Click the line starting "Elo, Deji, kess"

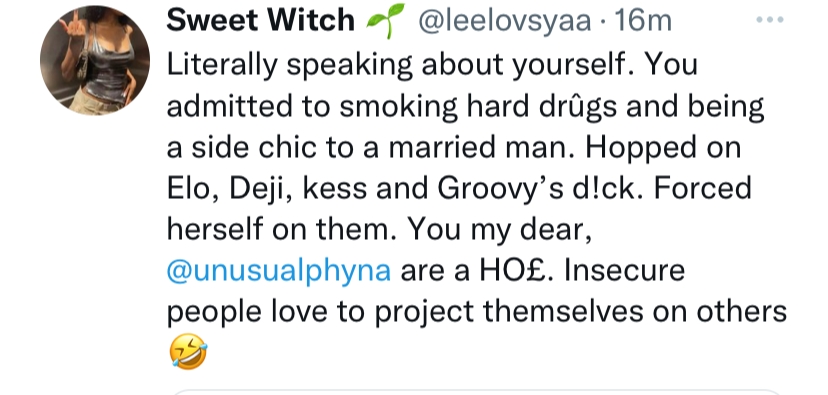(459, 189)
